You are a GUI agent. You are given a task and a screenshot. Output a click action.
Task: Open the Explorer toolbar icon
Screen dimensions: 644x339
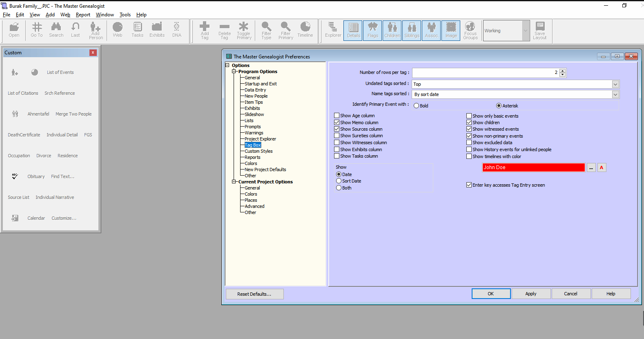pyautogui.click(x=333, y=30)
